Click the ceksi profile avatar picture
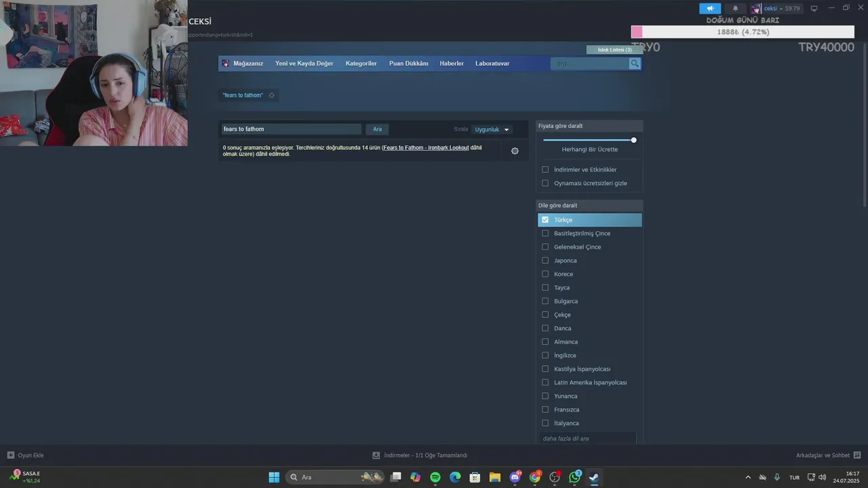This screenshot has height=488, width=868. pos(755,8)
